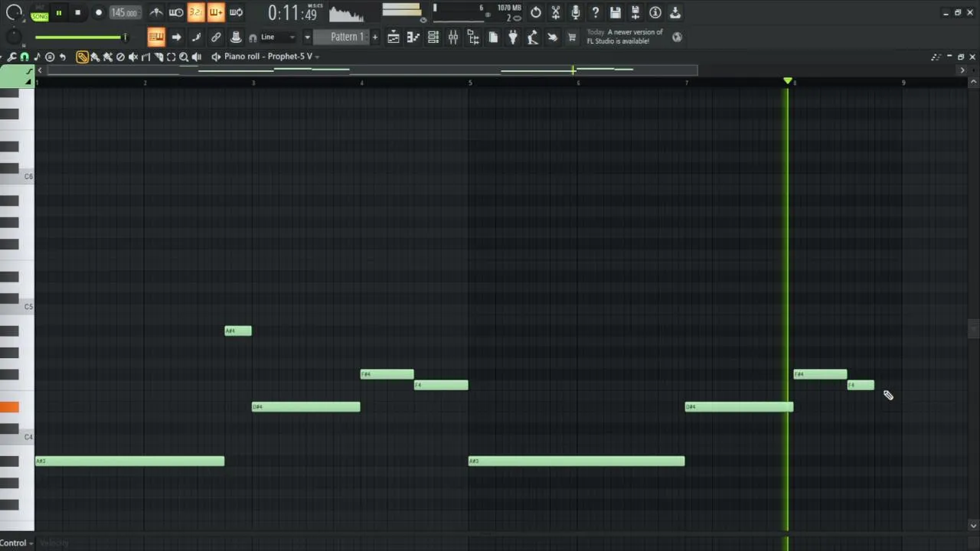This screenshot has height=551, width=980.
Task: Toggle auto scroll arrow
Action: point(176,37)
